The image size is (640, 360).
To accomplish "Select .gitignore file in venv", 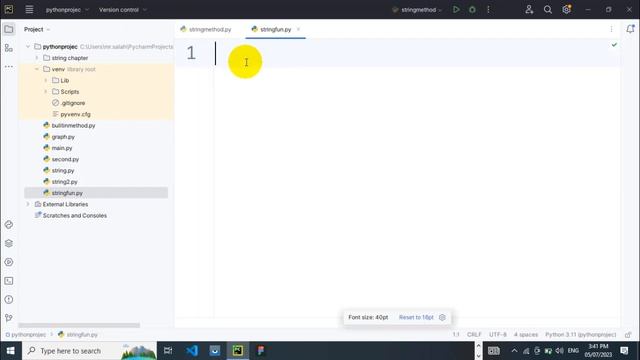I will pos(73,103).
